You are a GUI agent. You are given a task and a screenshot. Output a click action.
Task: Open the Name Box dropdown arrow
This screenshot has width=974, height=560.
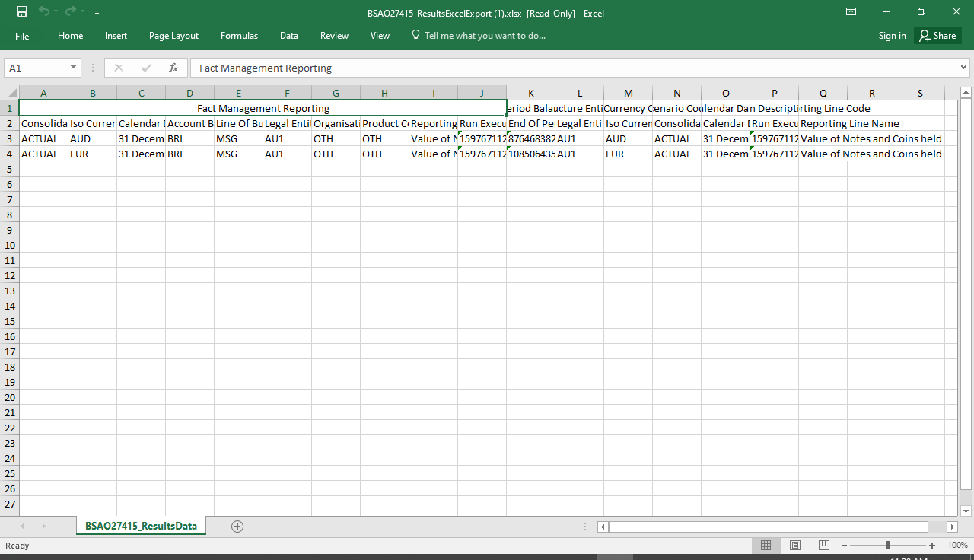click(75, 67)
